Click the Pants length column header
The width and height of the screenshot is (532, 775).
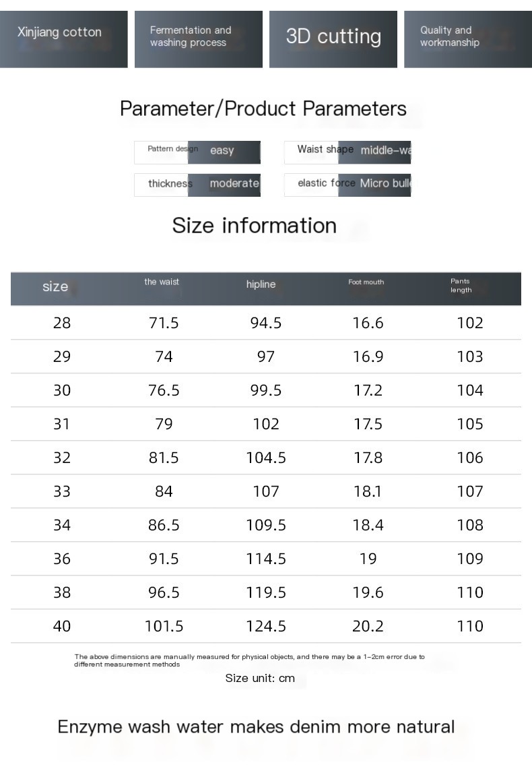coord(461,286)
